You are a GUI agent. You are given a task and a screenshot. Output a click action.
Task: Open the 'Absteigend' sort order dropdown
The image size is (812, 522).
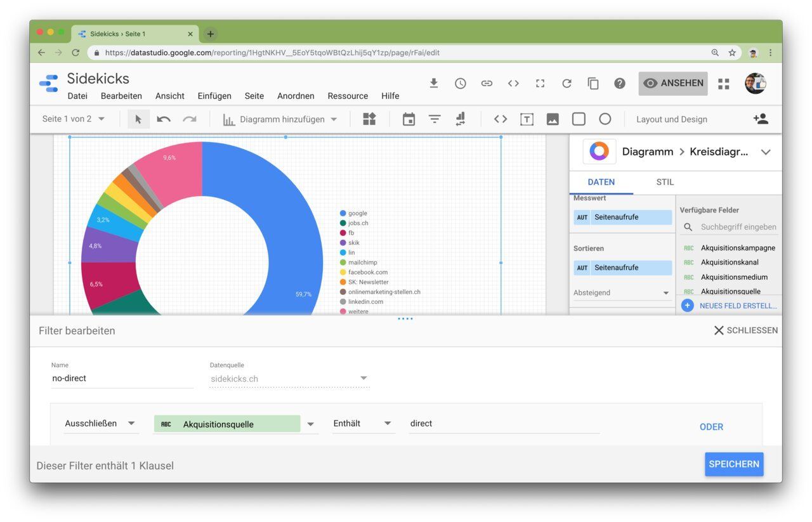621,293
